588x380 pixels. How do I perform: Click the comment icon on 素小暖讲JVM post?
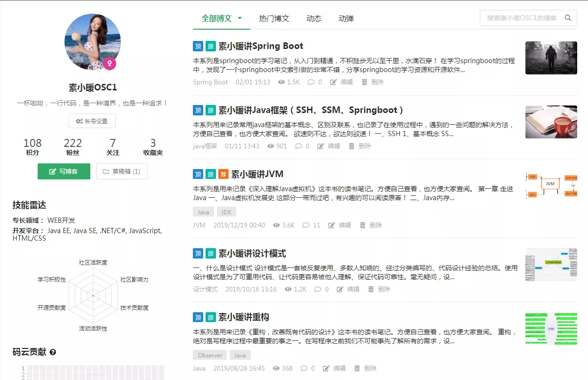point(306,225)
